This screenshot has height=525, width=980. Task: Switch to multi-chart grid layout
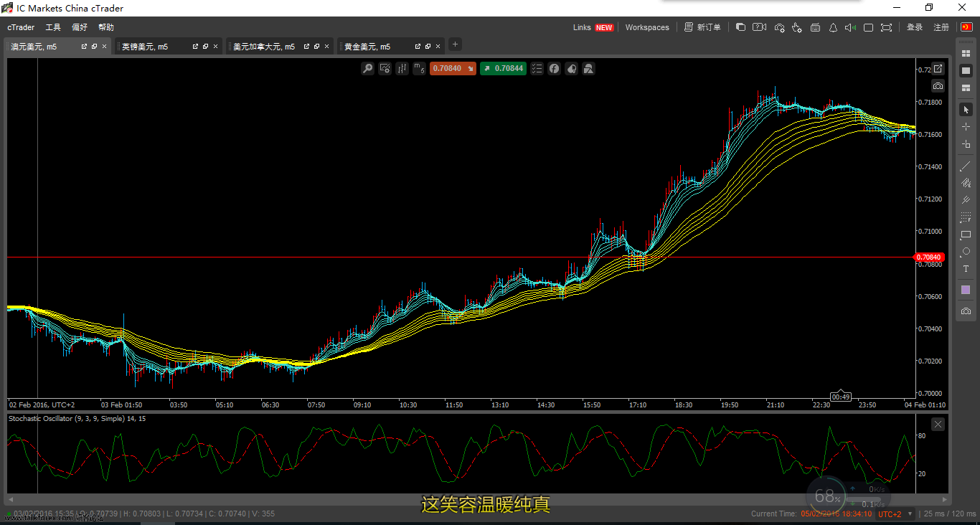966,54
